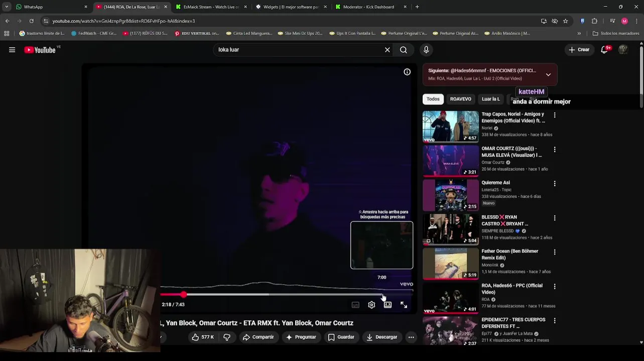Open options for OMAR COURTZ Musa Elevá

coord(555,149)
